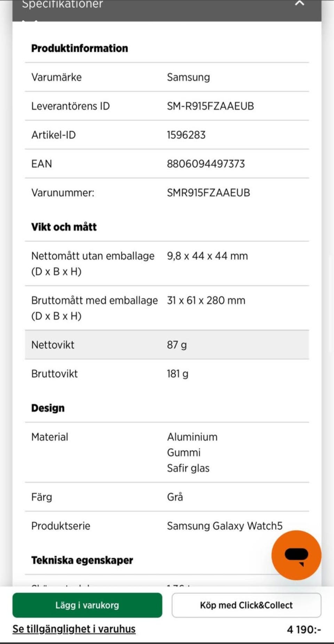Collapse the Specifikationer section chevron

pos(300,4)
